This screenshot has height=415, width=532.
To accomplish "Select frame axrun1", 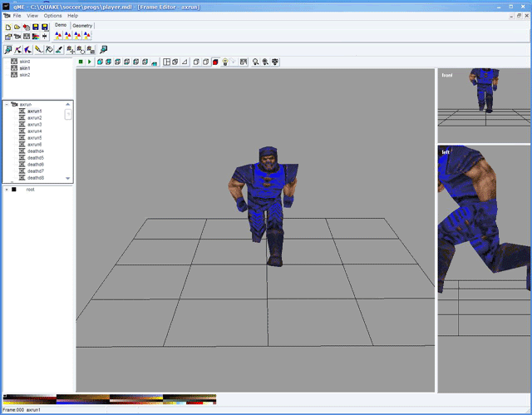I will [34, 111].
